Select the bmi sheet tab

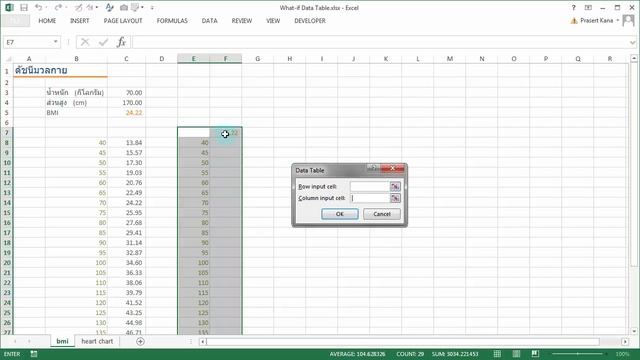point(62,341)
